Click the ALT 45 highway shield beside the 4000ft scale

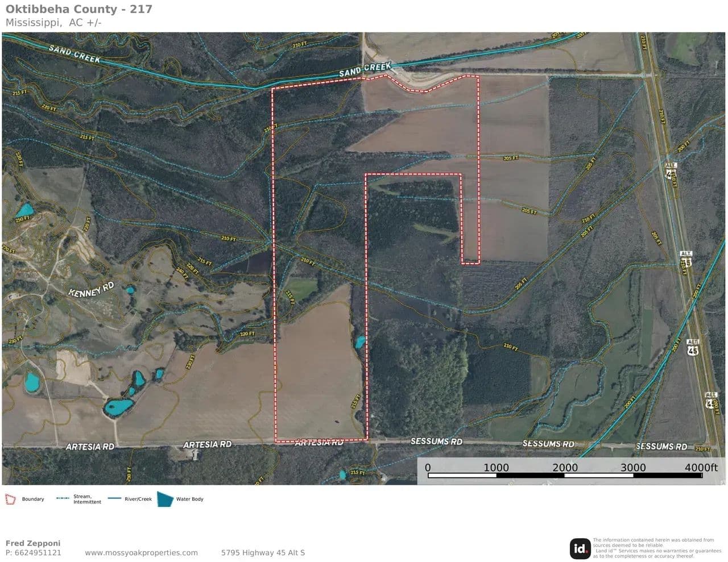(x=710, y=399)
